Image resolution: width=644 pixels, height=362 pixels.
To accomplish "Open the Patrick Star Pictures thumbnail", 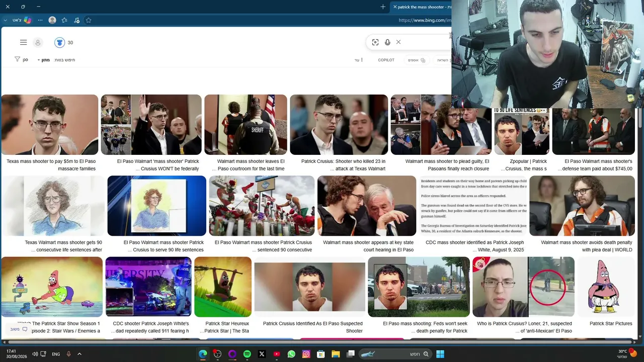I will click(605, 287).
